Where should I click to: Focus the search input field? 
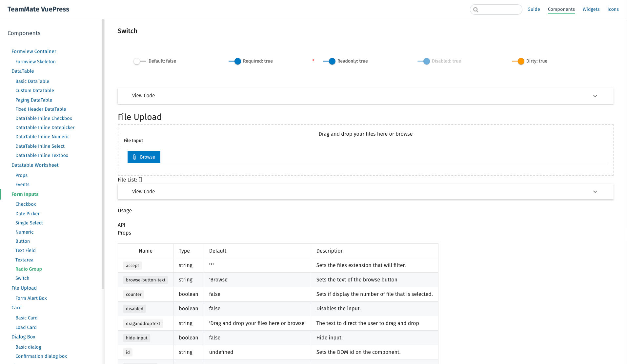pyautogui.click(x=499, y=10)
